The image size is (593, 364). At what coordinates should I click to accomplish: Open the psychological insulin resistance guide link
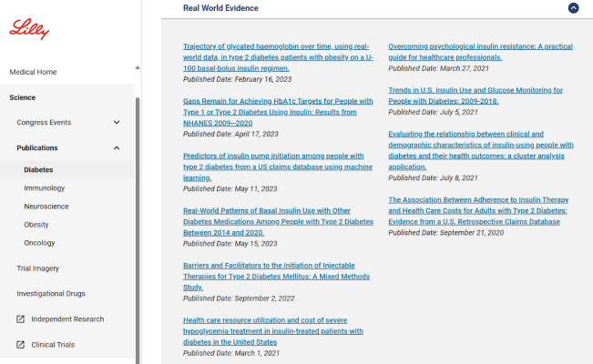(480, 51)
